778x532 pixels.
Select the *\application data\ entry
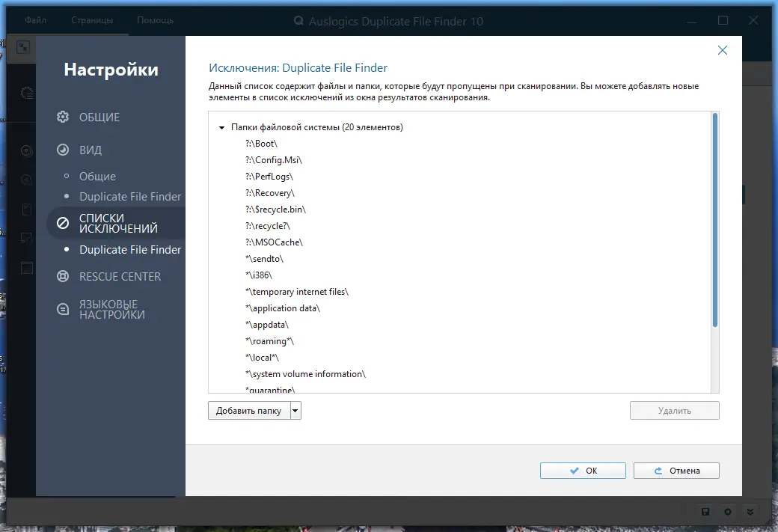pyautogui.click(x=282, y=308)
